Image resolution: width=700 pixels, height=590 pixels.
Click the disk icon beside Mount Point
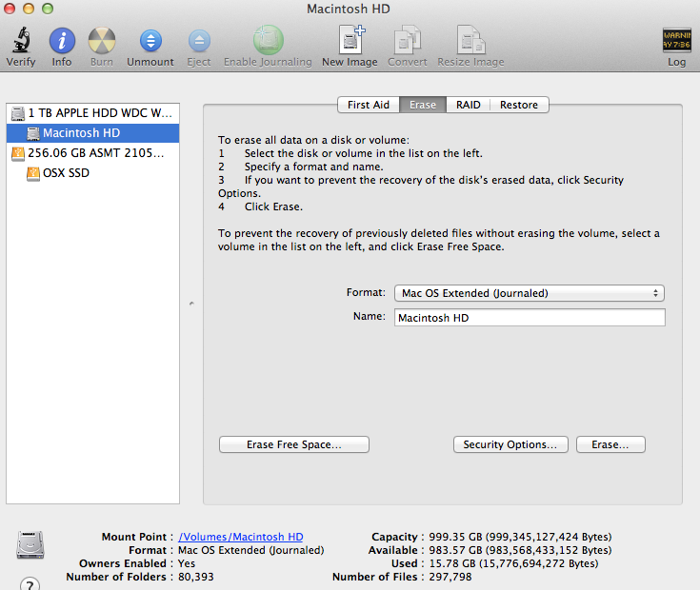click(x=30, y=544)
